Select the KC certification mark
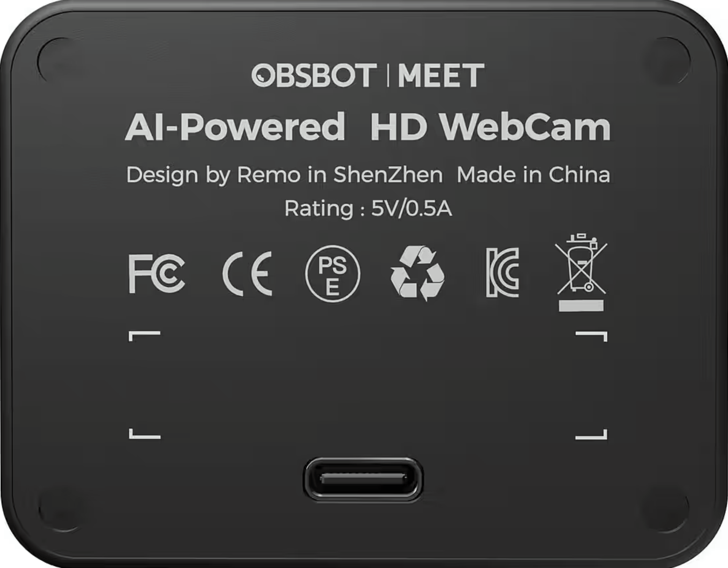Screen dimensions: 728x568 [x=502, y=272]
